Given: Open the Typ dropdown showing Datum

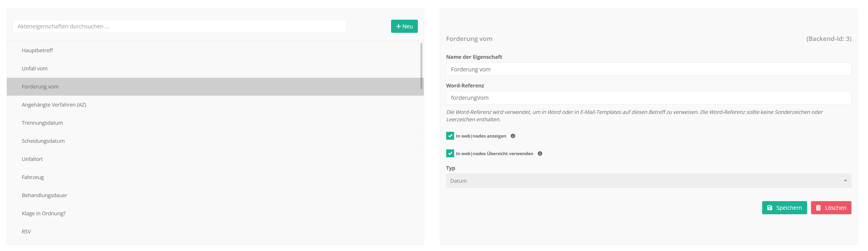Looking at the screenshot, I should point(648,181).
